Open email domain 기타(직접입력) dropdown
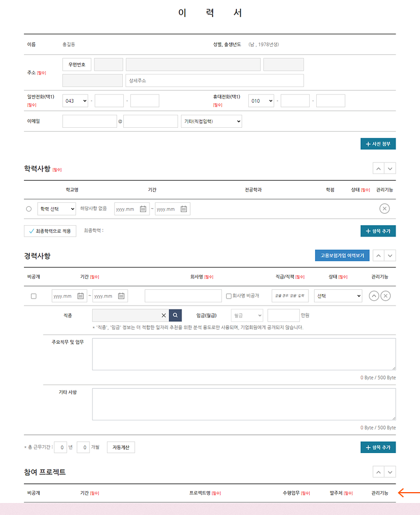420x515 pixels. (x=211, y=121)
